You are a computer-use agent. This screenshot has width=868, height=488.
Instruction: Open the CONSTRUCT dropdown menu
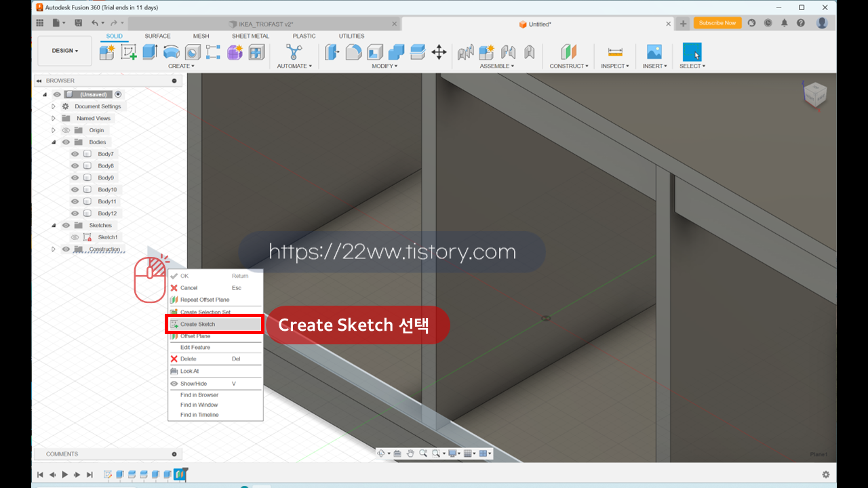(x=569, y=66)
